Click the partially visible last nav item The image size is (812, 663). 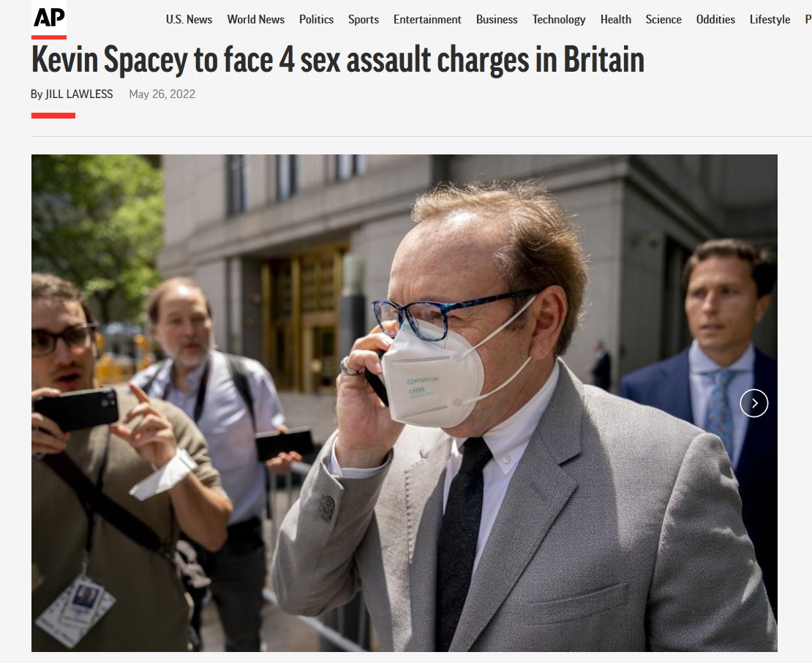coord(808,20)
